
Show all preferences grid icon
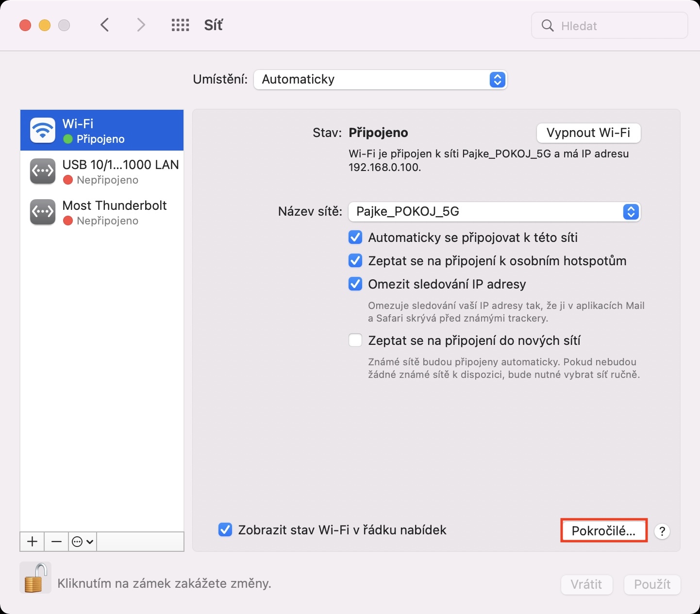click(180, 25)
